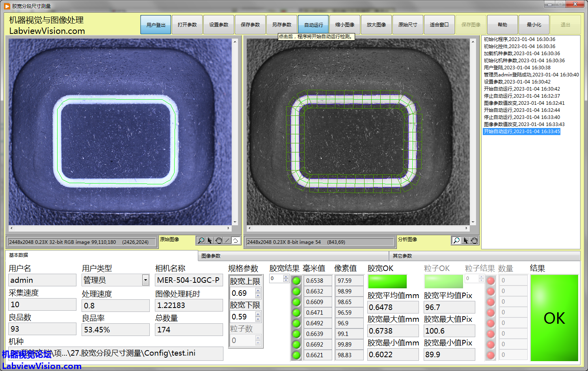This screenshot has height=371, width=588.
Task: Select the pan hand tool under original image
Action: 218,240
